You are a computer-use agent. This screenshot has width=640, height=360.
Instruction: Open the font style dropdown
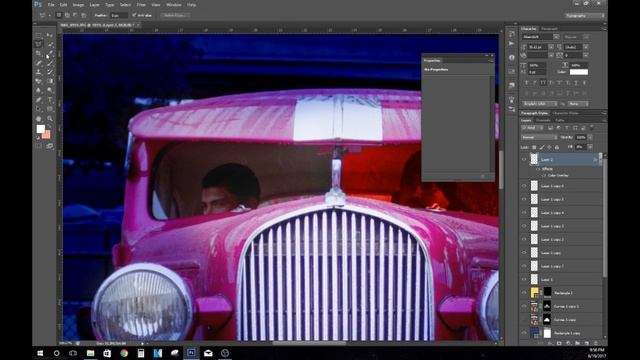pos(586,37)
